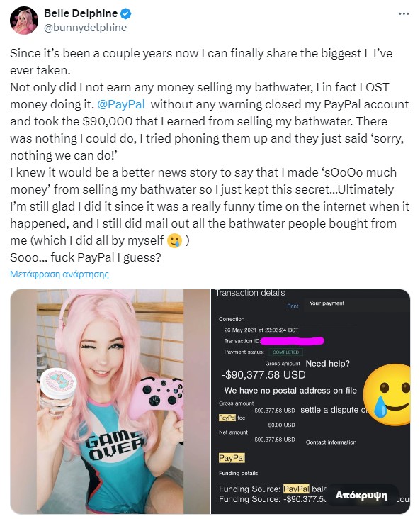The height and width of the screenshot is (519, 420).
Task: Click the Απόκρυψη button
Action: pyautogui.click(x=361, y=495)
